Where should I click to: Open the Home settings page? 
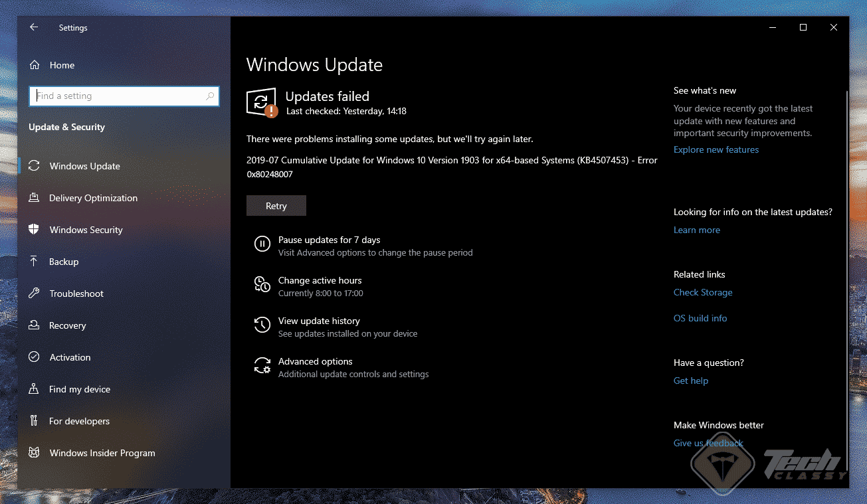pos(62,64)
